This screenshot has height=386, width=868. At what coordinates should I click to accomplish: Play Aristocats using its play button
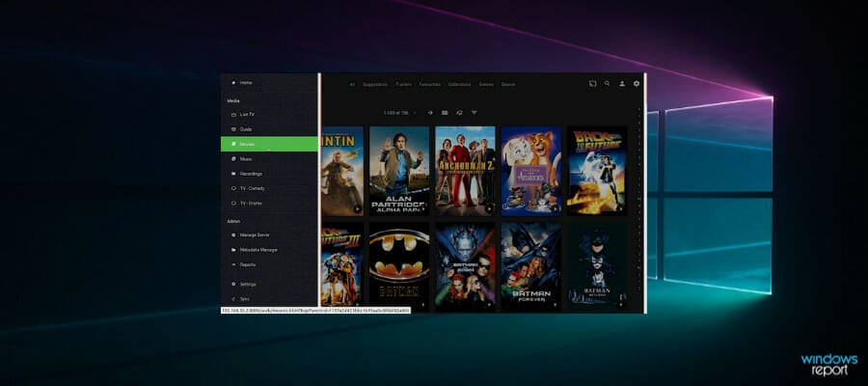(555, 209)
